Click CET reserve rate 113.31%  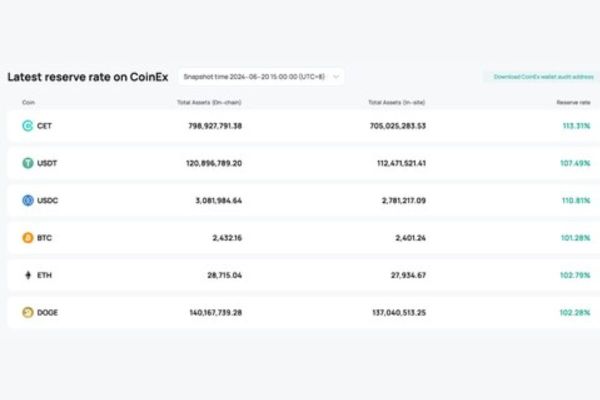(x=576, y=126)
